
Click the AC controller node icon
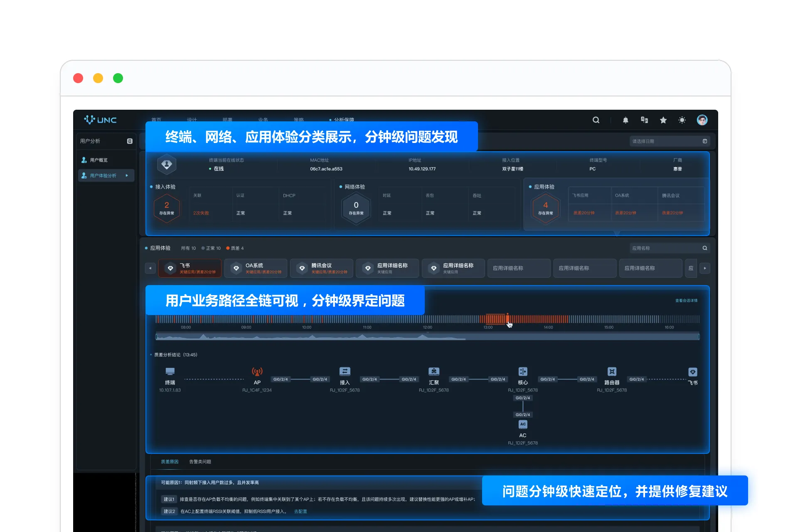pos(523,424)
